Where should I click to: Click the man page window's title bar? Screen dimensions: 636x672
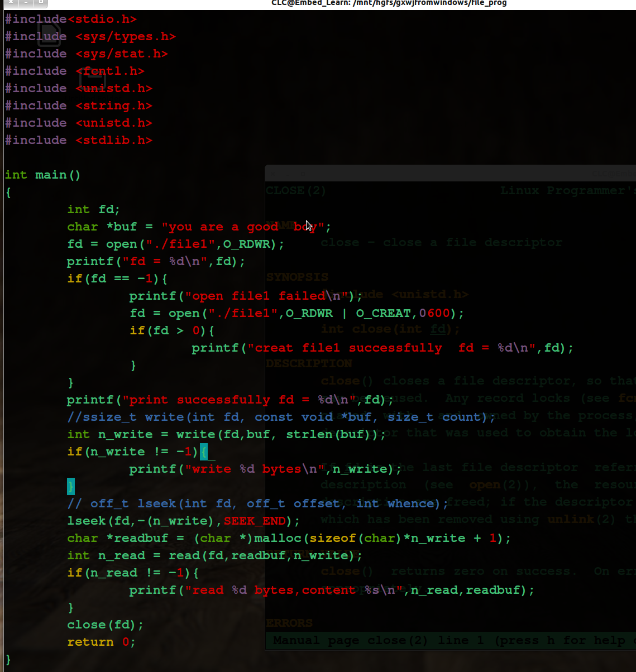tap(450, 173)
